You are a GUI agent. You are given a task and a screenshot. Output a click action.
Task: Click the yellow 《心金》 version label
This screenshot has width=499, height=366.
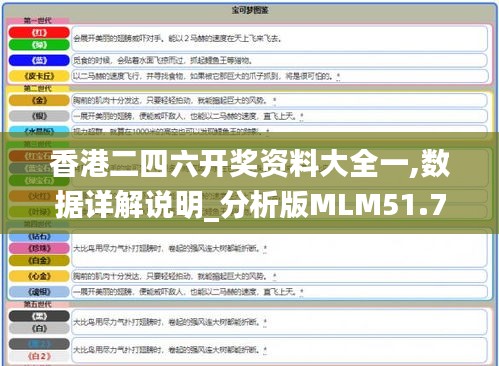click(x=39, y=276)
